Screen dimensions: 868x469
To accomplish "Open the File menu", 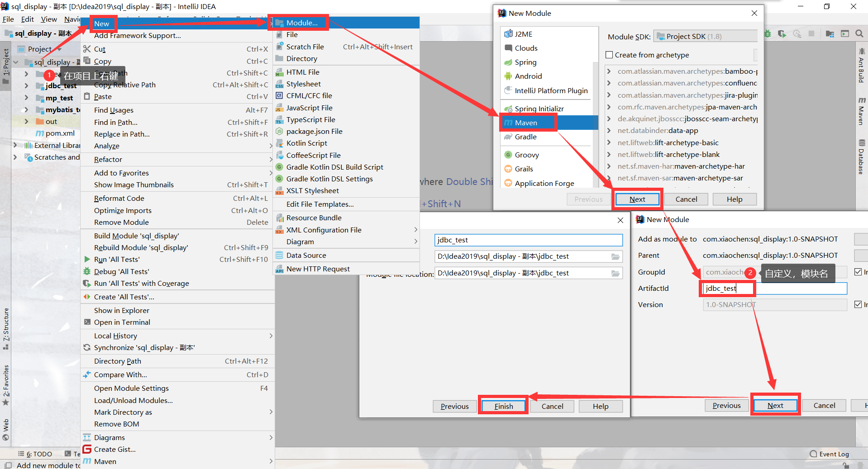I will (x=8, y=19).
